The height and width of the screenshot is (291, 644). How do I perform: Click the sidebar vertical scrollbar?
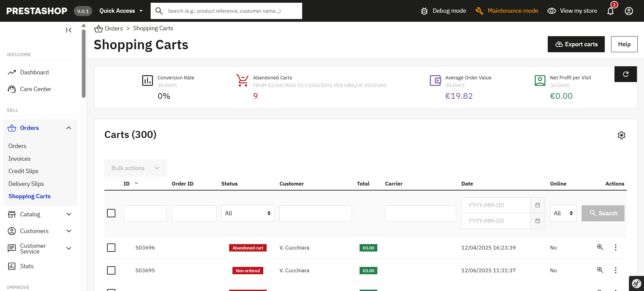click(x=84, y=64)
